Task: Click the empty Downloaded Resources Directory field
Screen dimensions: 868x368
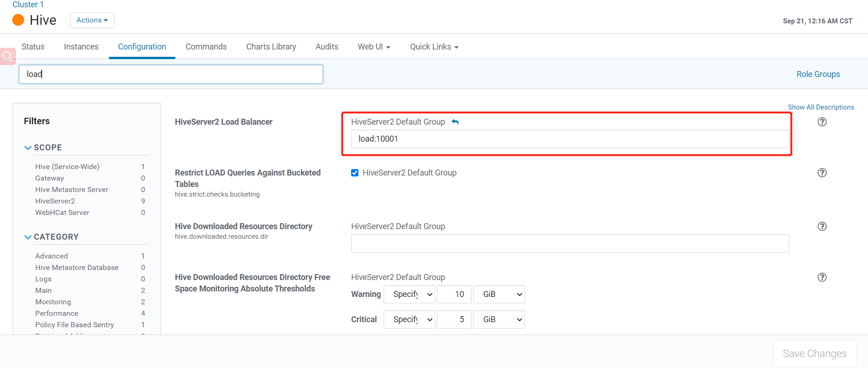Action: pyautogui.click(x=570, y=243)
